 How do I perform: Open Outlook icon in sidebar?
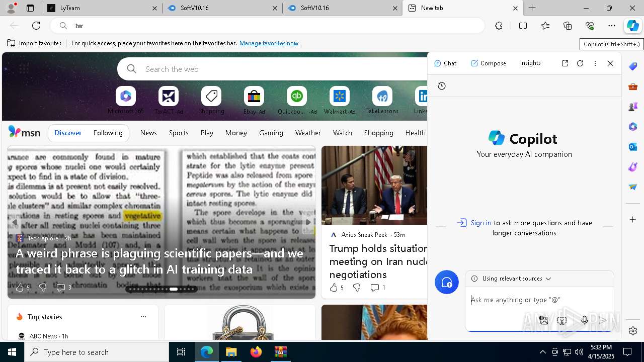633,147
